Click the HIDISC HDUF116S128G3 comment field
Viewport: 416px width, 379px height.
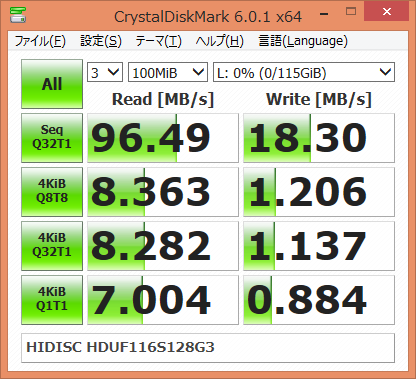(208, 348)
